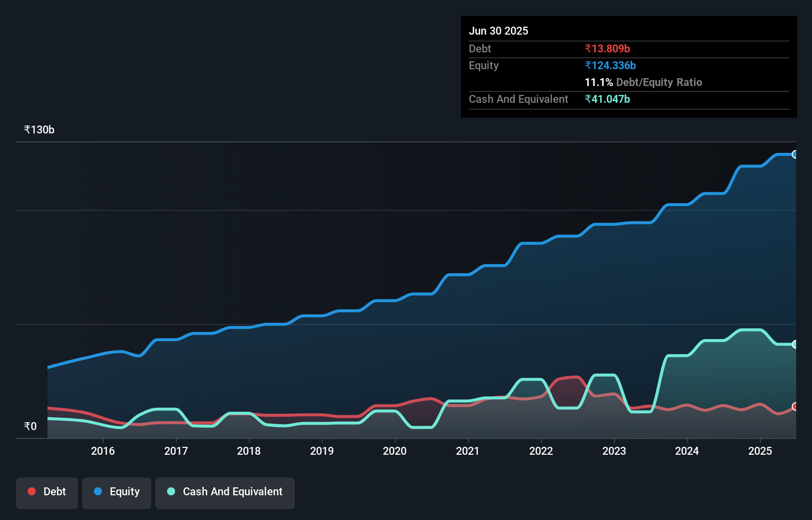Click the red Debt legend dot

click(31, 491)
